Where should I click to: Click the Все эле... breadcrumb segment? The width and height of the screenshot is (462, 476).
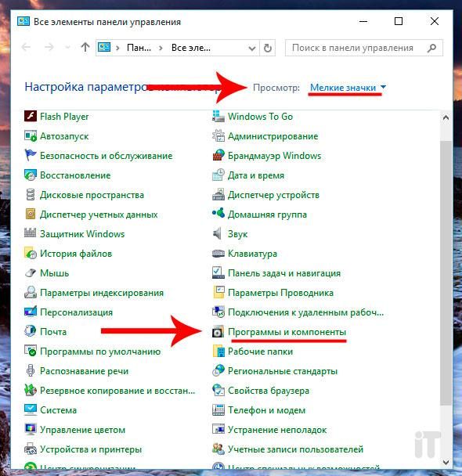click(x=190, y=48)
